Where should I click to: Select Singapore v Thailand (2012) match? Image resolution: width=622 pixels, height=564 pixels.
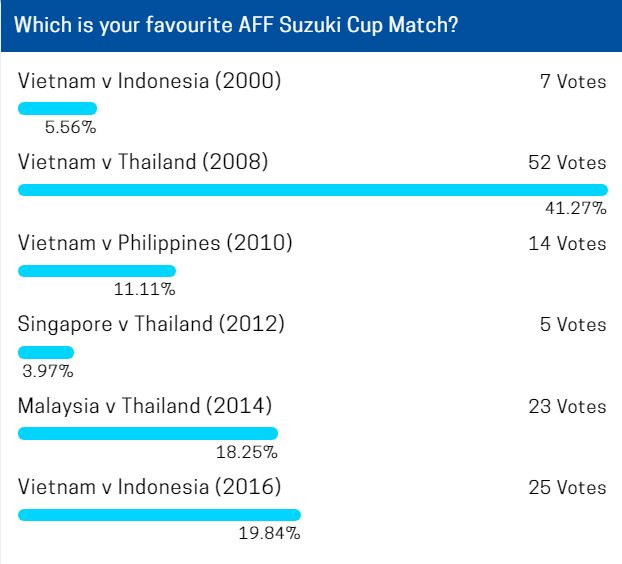point(152,324)
